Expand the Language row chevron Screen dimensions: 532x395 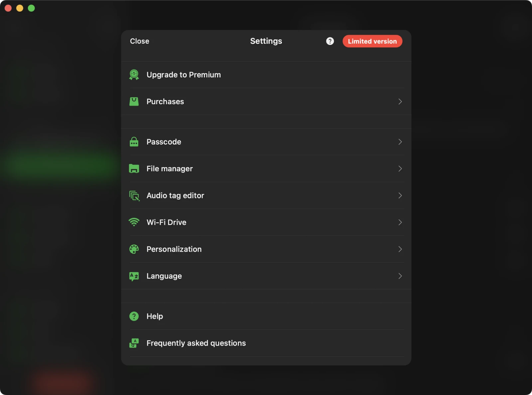click(x=400, y=276)
